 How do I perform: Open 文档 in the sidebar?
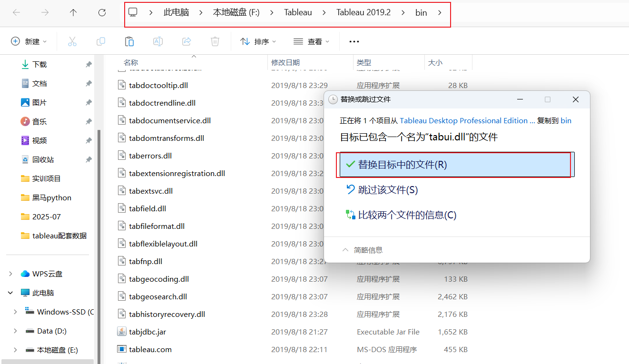pyautogui.click(x=39, y=83)
